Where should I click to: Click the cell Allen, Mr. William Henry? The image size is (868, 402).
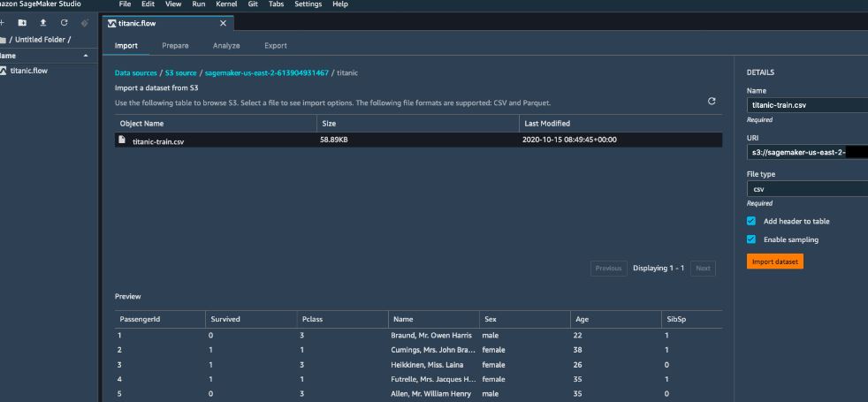click(430, 394)
